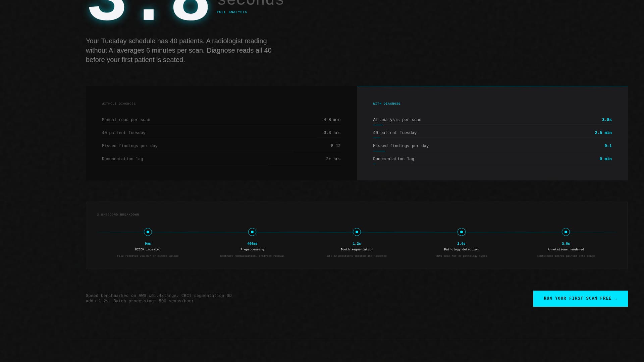This screenshot has height=362, width=644.
Task: Click the '4–8 min' value
Action: [x=332, y=120]
